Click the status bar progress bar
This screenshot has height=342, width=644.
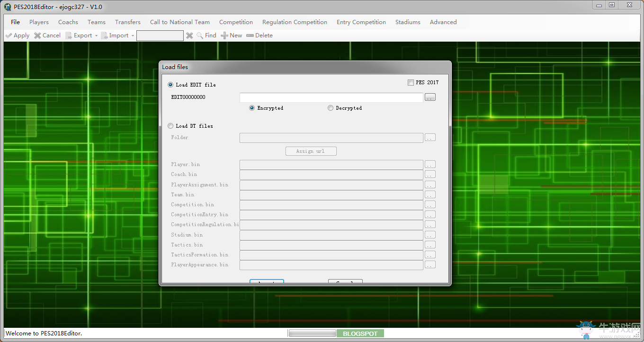click(x=313, y=333)
